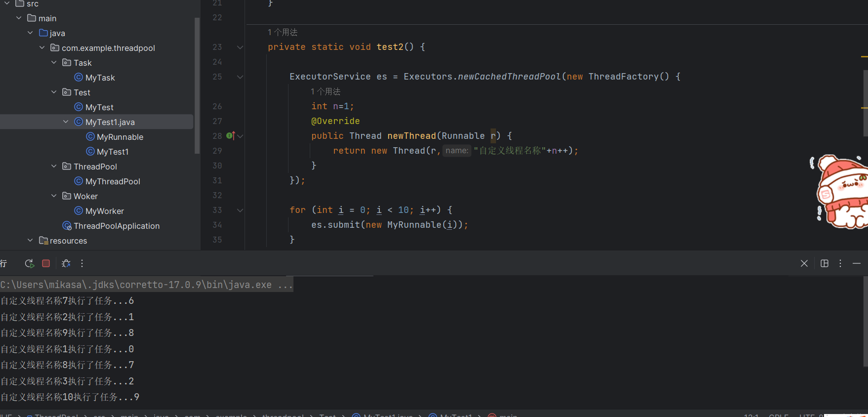Collapse the Woker package folder
Image resolution: width=868 pixels, height=417 pixels.
[54, 196]
